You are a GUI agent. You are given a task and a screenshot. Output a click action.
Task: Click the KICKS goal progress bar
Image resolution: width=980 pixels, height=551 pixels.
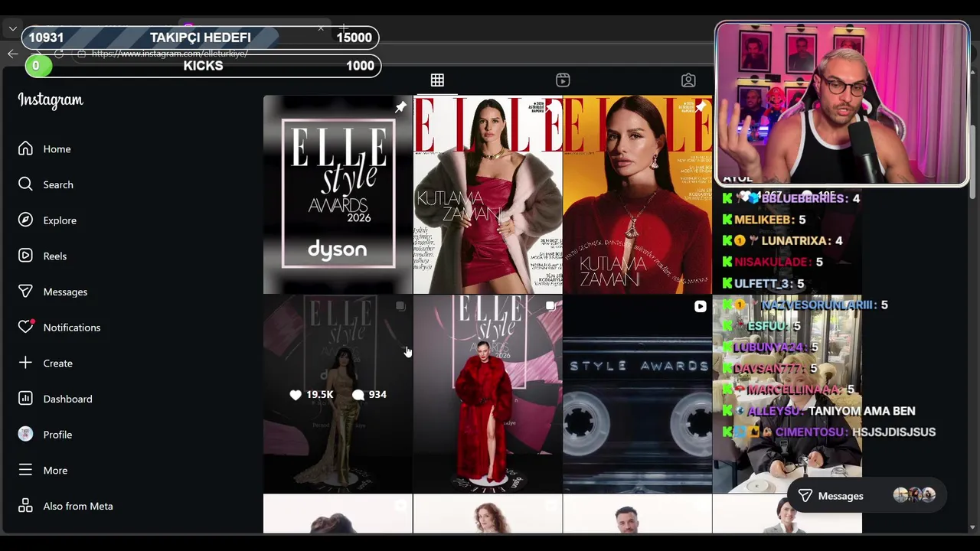203,66
